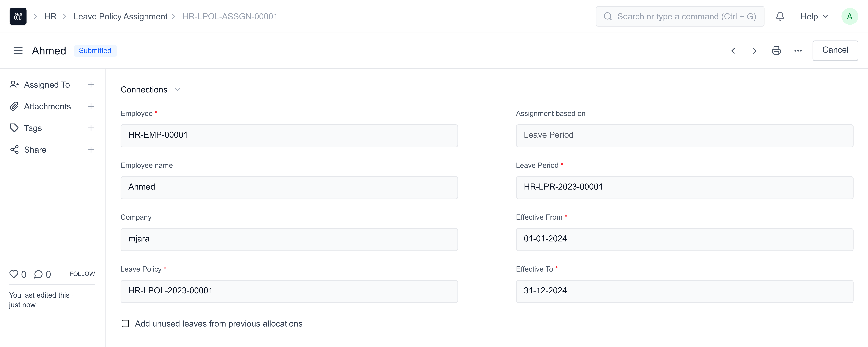
Task: Add a tag with plus icon
Action: [91, 128]
